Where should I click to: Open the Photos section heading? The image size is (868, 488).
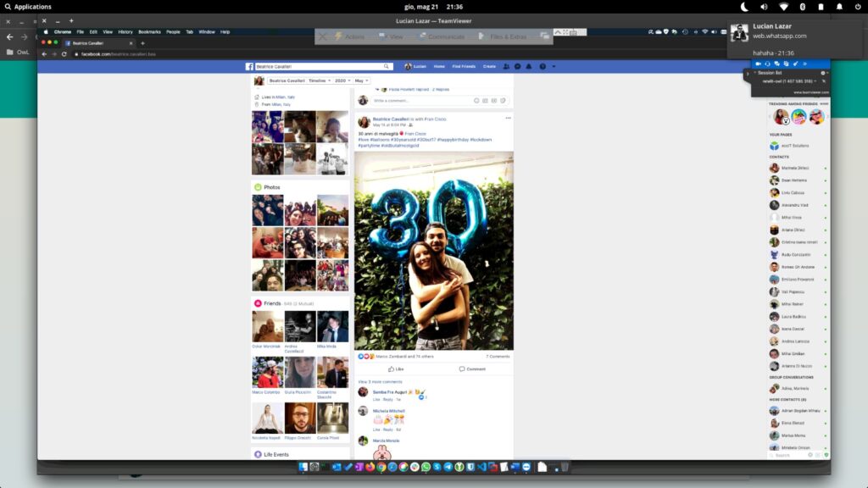click(272, 187)
